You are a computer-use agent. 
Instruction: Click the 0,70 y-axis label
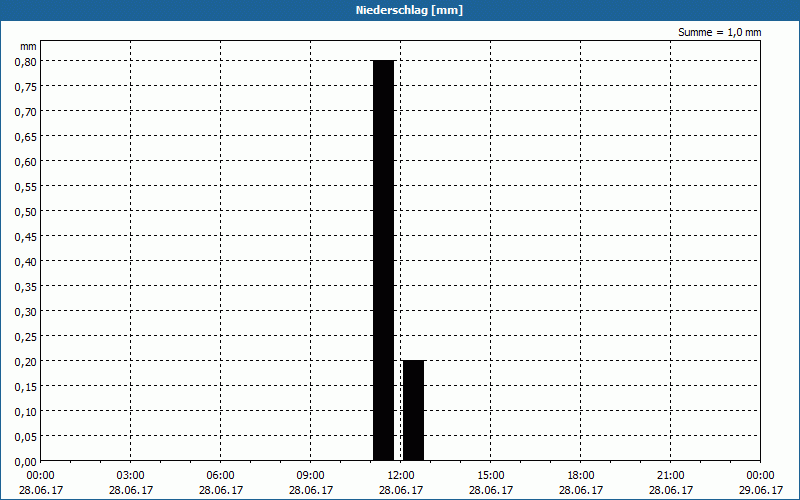click(x=26, y=112)
